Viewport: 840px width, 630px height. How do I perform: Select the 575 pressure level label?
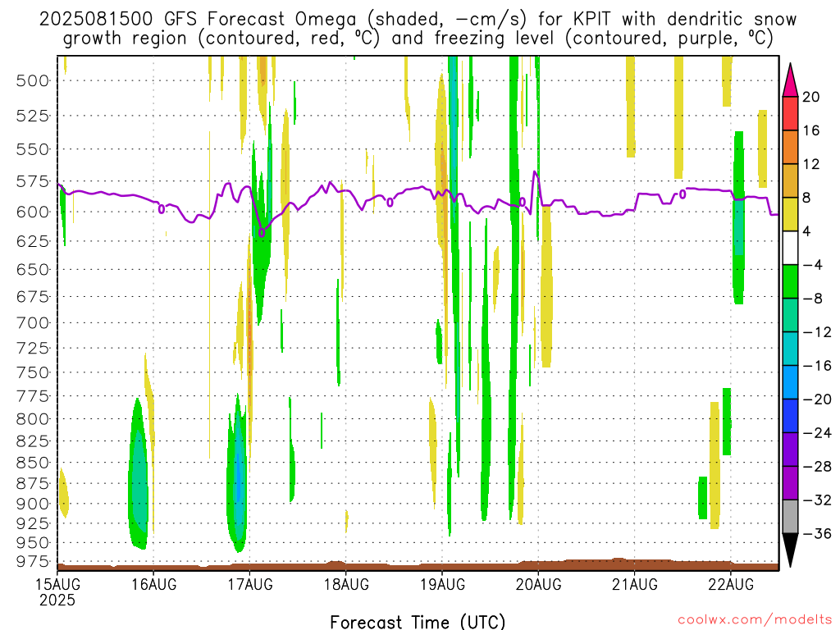pyautogui.click(x=32, y=181)
